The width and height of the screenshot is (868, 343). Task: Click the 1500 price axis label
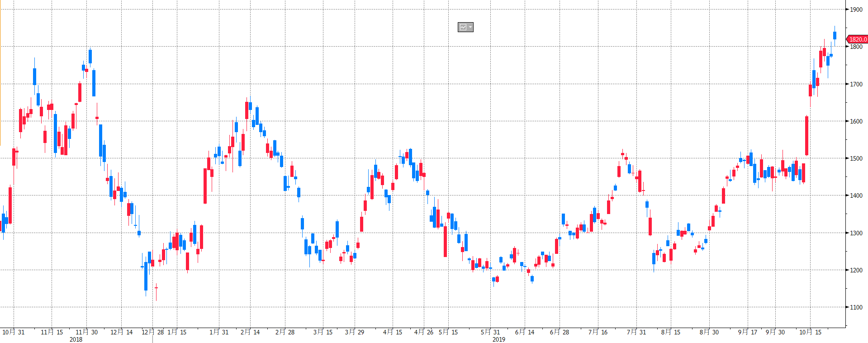856,158
